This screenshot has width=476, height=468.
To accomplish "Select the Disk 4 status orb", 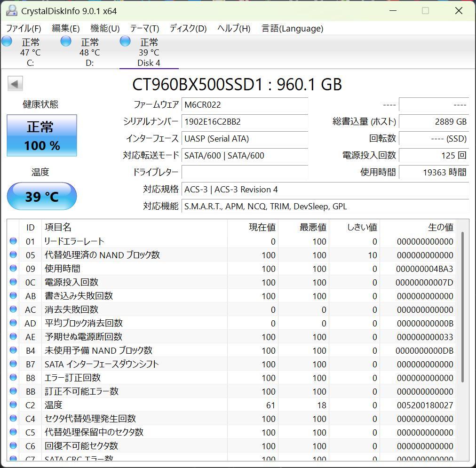I will point(125,41).
